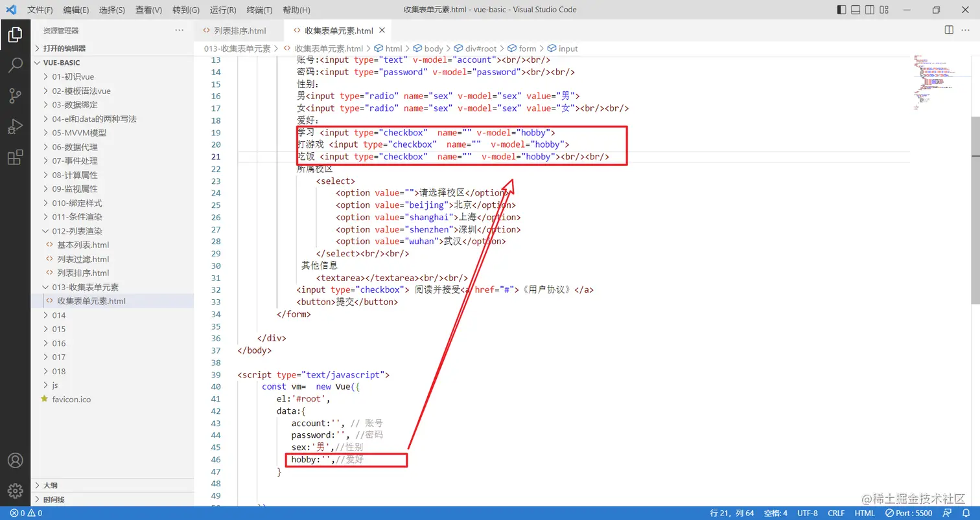Collapse the 013-收集表单元素 folder

tap(113, 287)
